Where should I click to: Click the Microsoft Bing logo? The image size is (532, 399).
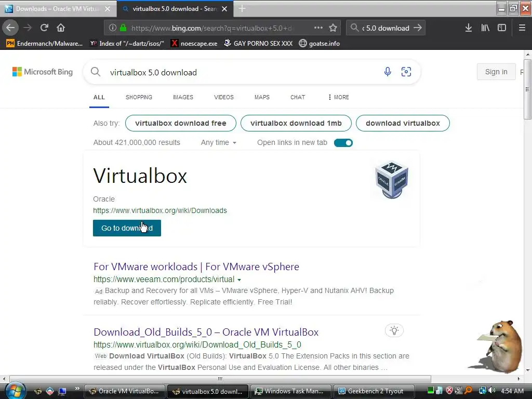(43, 72)
